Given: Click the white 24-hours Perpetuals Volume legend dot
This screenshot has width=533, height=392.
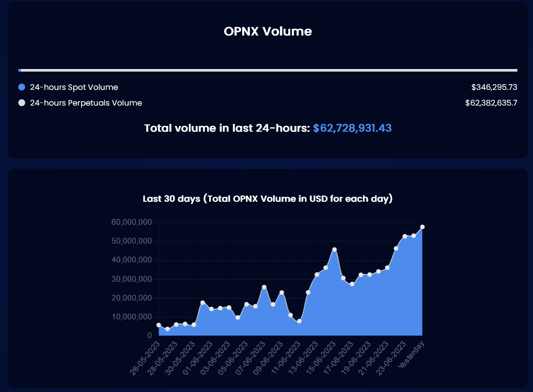Looking at the screenshot, I should pos(22,103).
